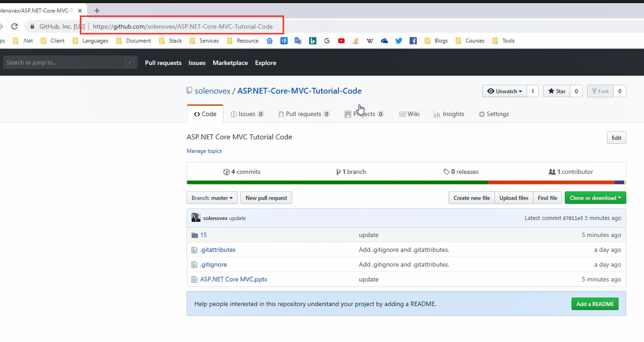644x342 pixels.
Task: Click New pull request button
Action: click(x=266, y=198)
